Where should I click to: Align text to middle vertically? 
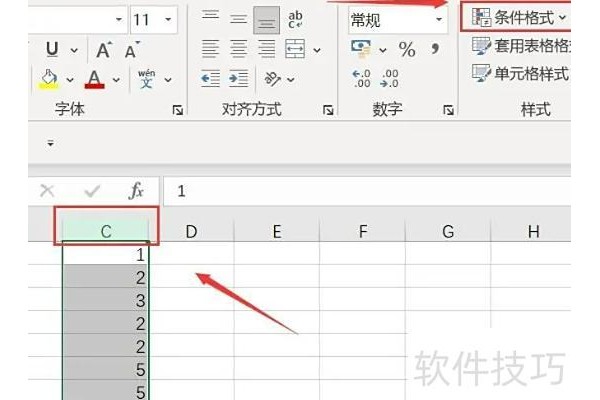[x=238, y=19]
